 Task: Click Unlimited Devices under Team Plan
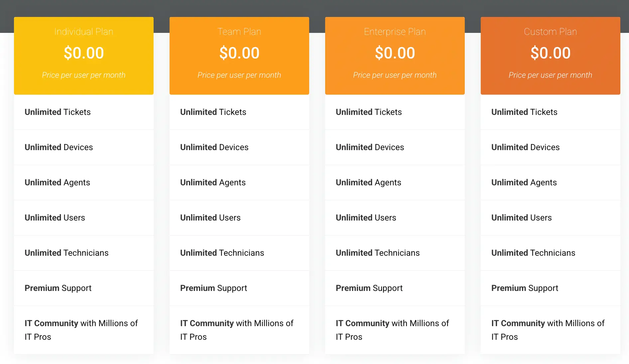pyautogui.click(x=214, y=147)
